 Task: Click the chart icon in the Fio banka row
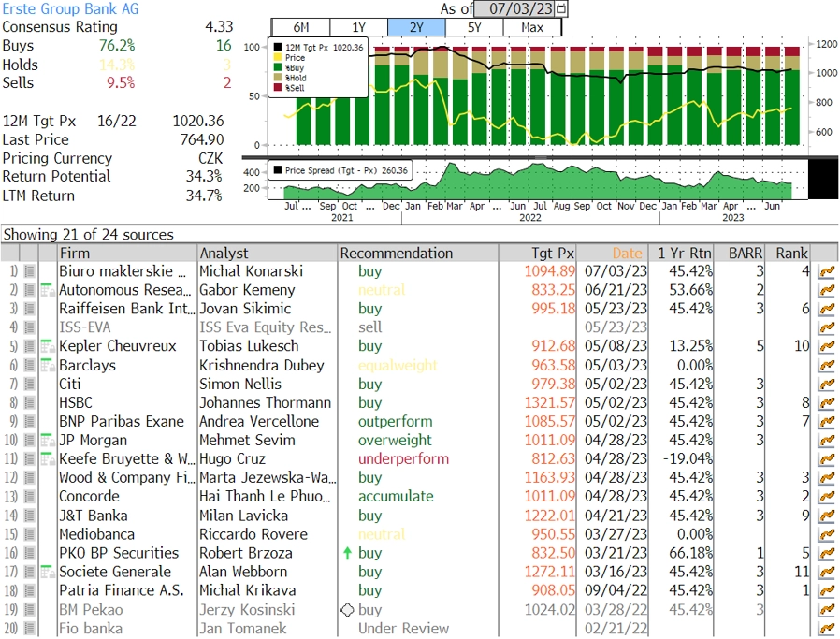827,629
